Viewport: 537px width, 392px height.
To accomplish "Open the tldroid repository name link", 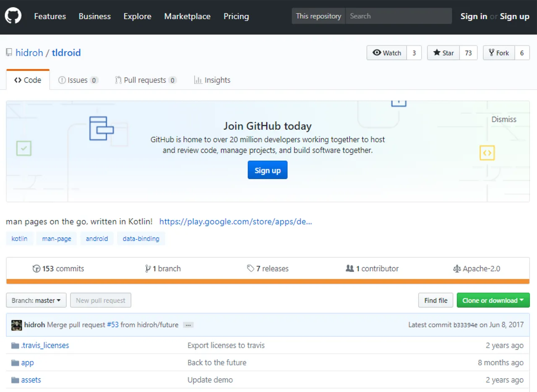I will click(x=66, y=53).
